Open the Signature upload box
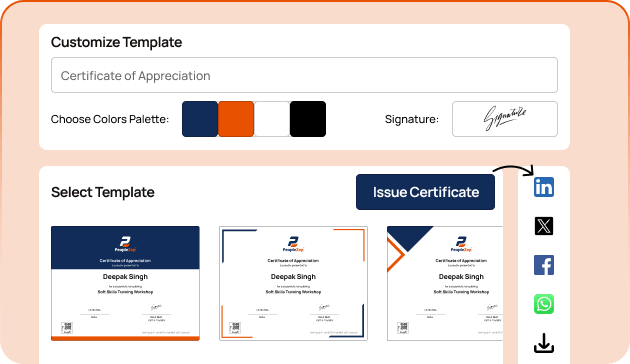Screen dimensions: 630x364 [x=505, y=119]
